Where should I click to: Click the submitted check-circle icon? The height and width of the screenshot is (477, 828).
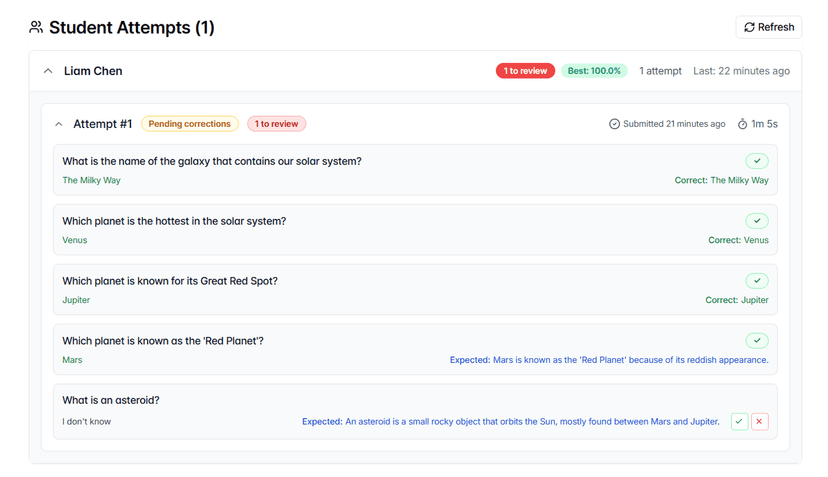614,124
